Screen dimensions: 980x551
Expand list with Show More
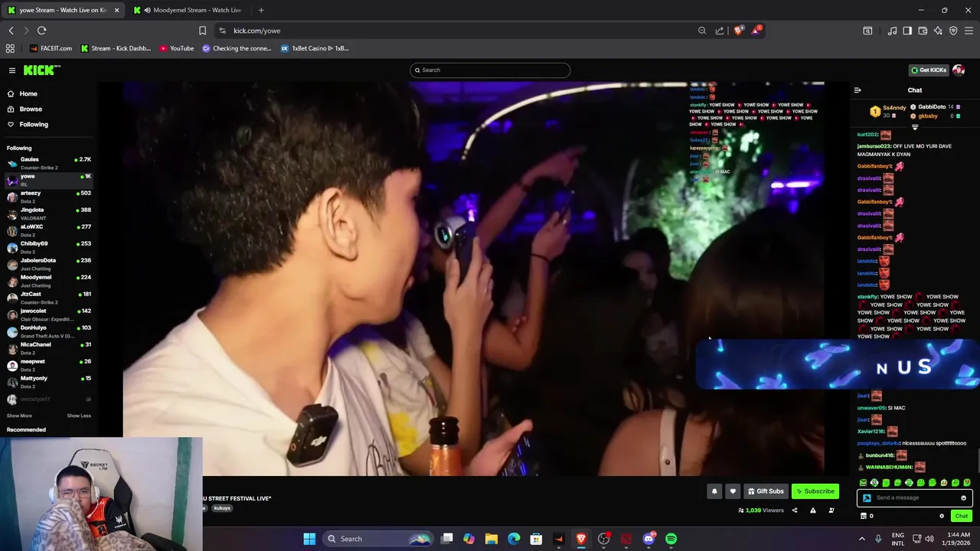[19, 416]
